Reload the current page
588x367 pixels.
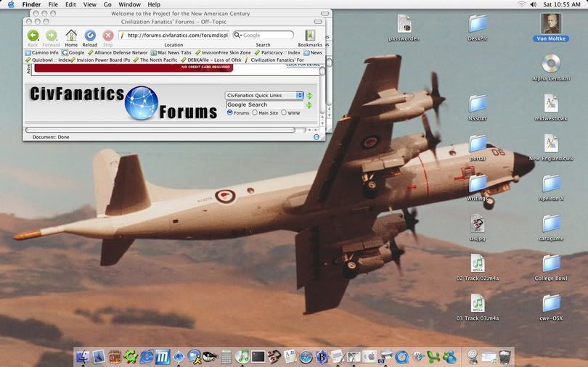(x=90, y=36)
